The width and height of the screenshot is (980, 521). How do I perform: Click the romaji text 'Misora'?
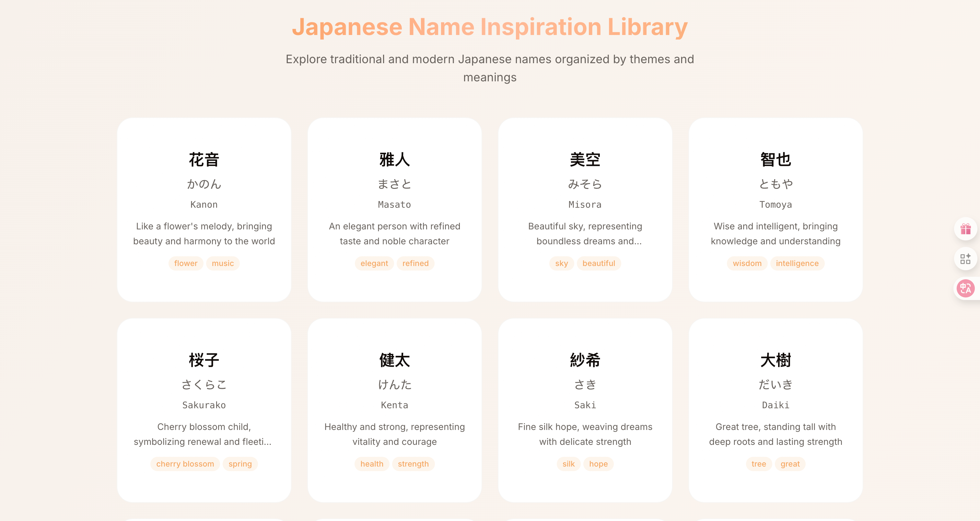click(x=585, y=204)
